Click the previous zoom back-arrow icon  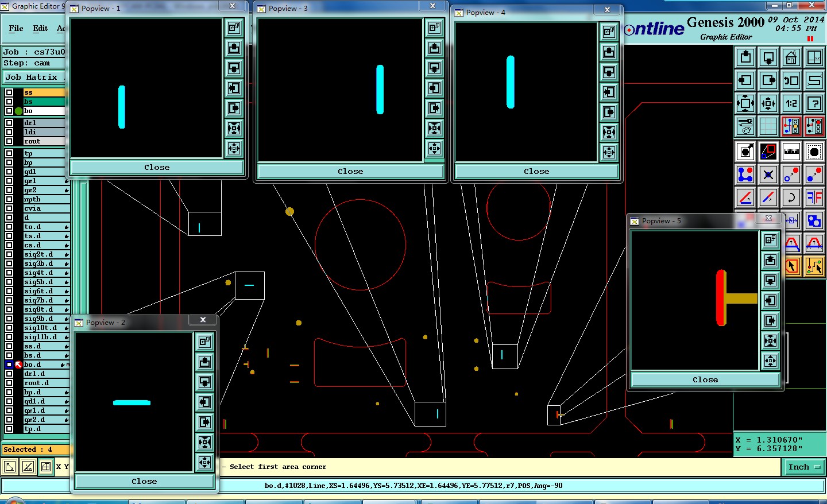[791, 80]
